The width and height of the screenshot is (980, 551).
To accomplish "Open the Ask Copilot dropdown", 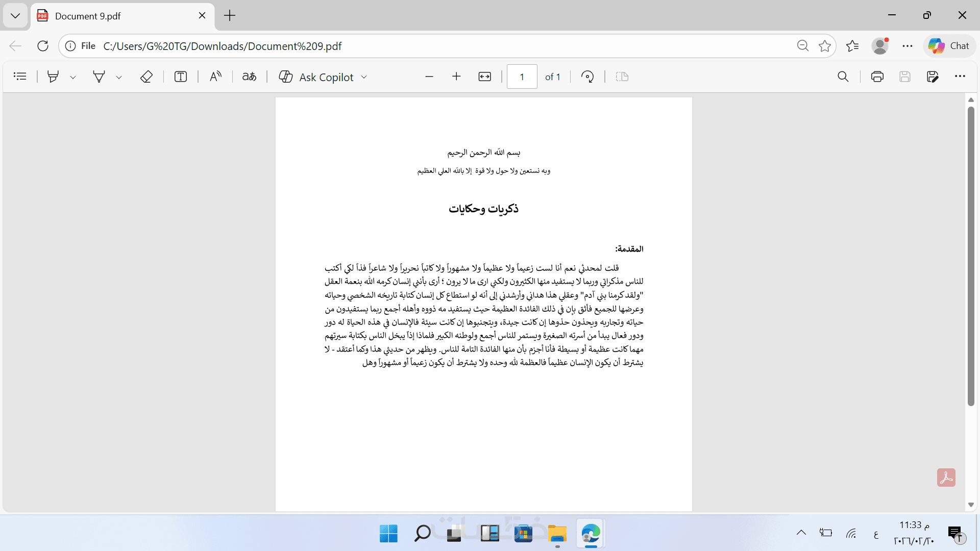I will (x=364, y=77).
